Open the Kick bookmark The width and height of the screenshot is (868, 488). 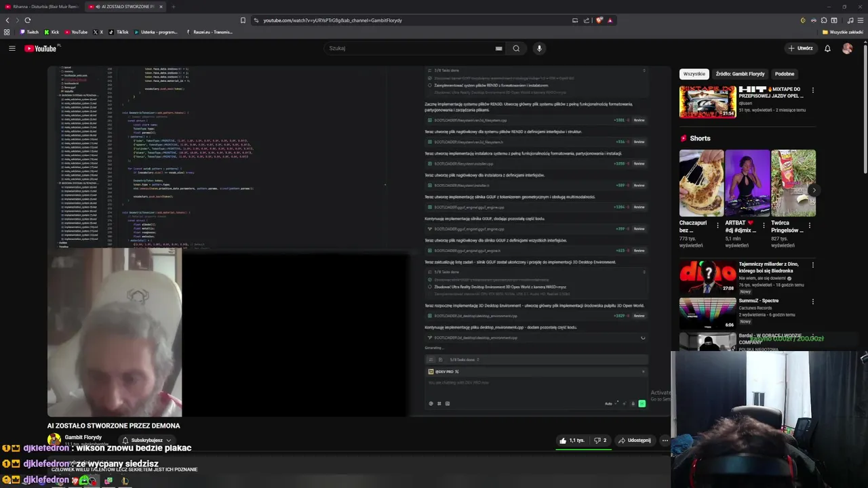click(x=52, y=32)
